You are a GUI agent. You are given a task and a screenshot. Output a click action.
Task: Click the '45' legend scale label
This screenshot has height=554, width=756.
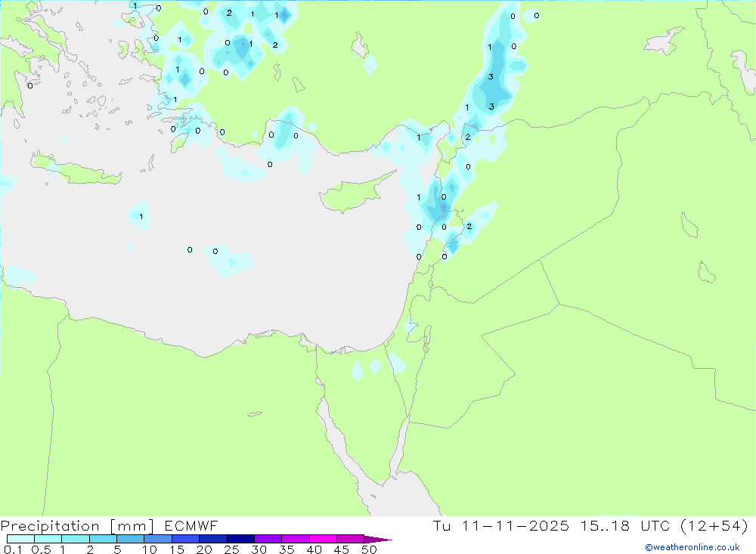click(342, 549)
